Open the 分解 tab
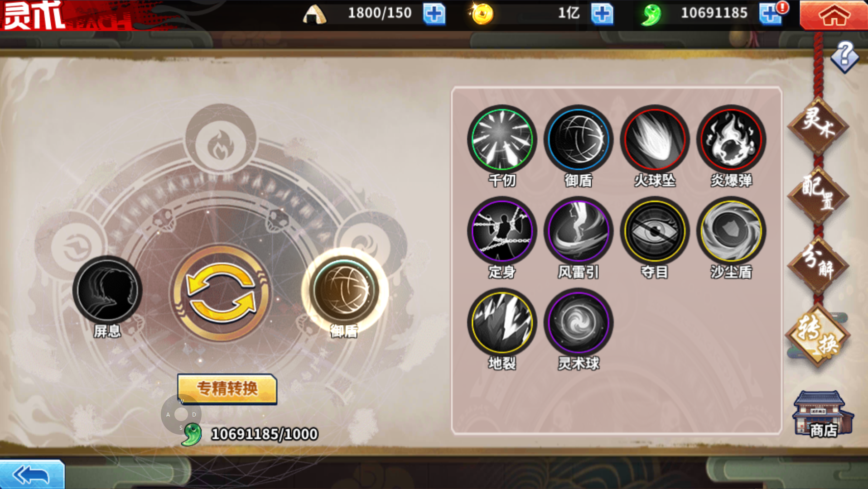This screenshot has height=489, width=868. click(x=818, y=264)
